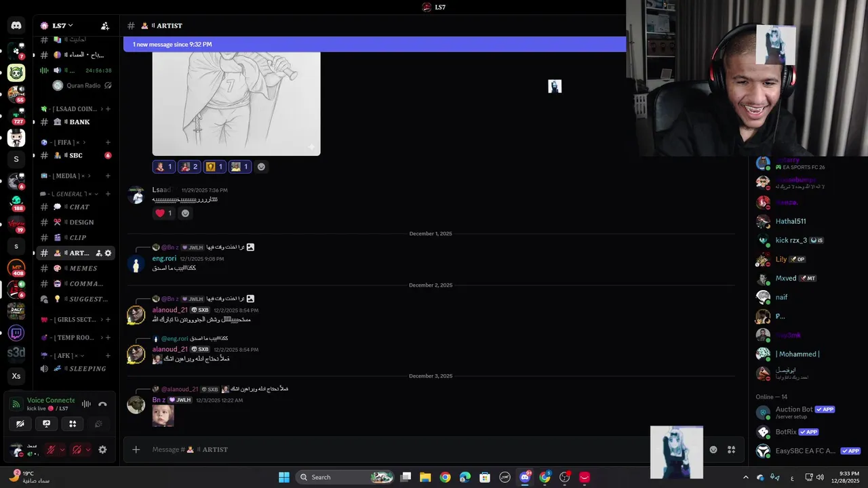Add reaction to Lsaad's message
Image resolution: width=868 pixels, height=488 pixels.
click(x=185, y=213)
